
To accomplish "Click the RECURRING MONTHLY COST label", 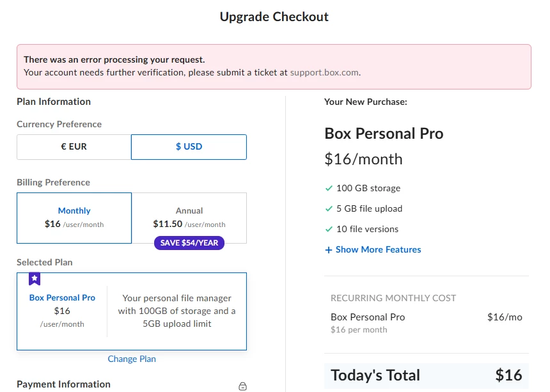I will tap(393, 298).
